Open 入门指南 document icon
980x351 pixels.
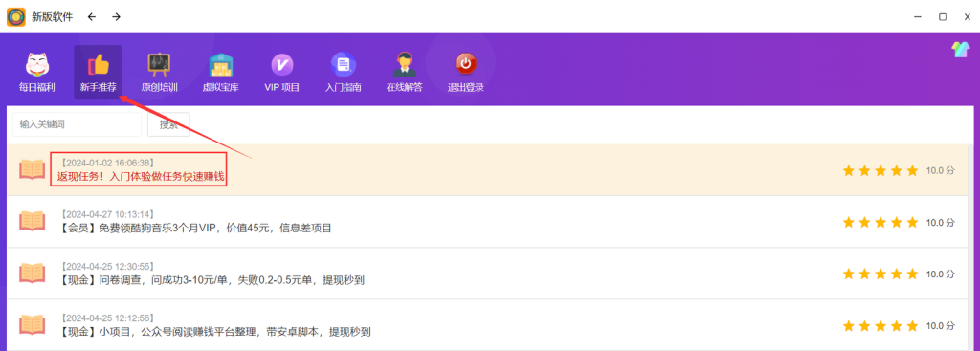click(344, 64)
